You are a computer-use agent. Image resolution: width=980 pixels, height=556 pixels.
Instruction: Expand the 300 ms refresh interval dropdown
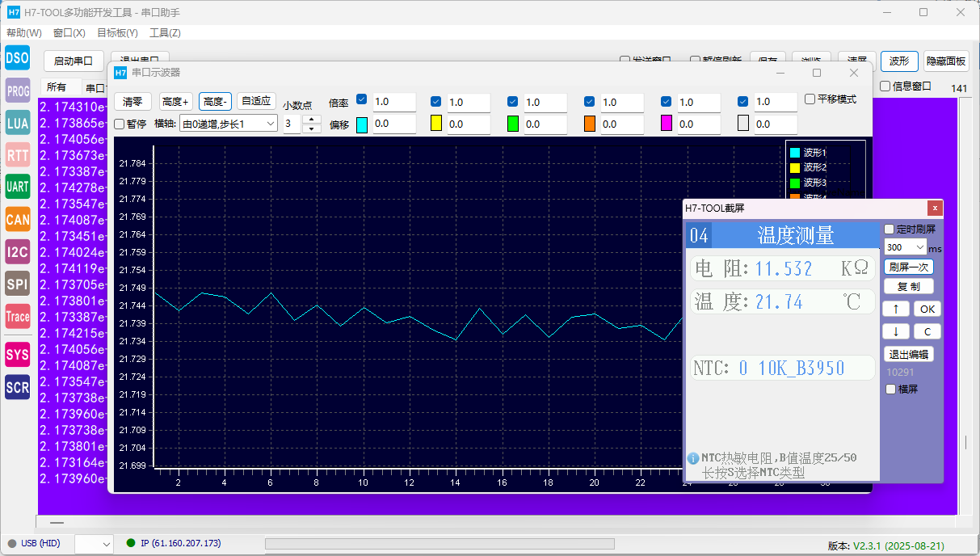point(906,247)
